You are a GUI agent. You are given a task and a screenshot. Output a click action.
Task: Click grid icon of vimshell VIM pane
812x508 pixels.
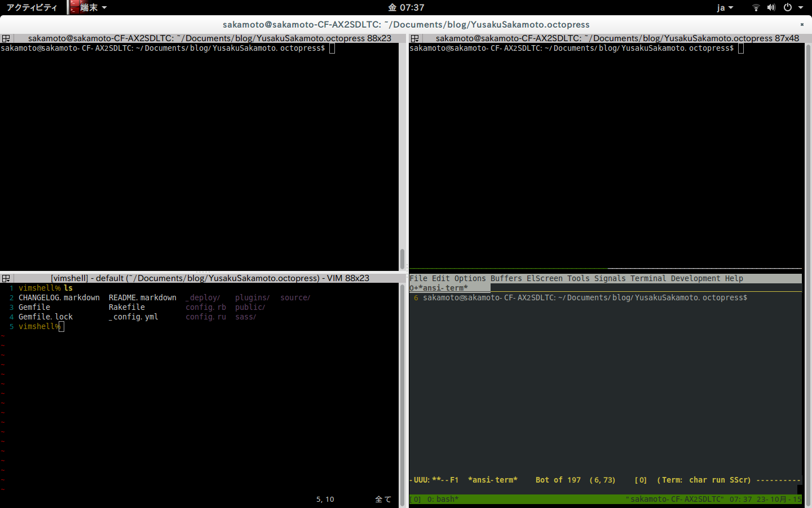pos(6,278)
